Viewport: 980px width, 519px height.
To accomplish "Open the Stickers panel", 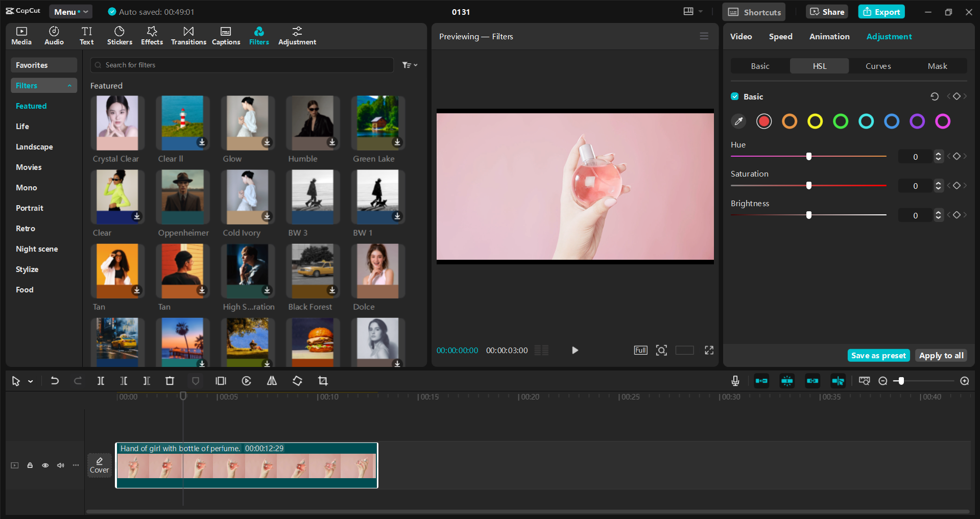I will pos(119,36).
